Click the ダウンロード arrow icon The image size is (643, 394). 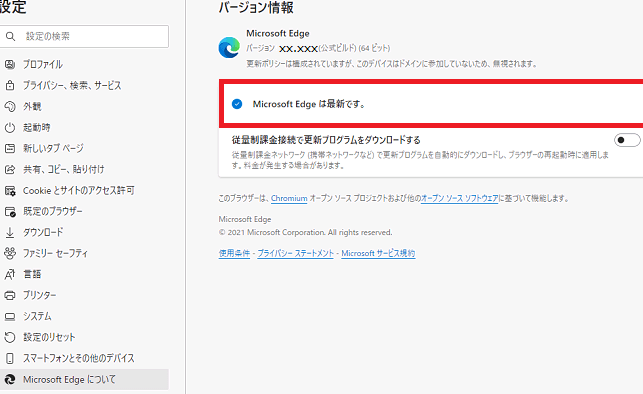point(10,232)
